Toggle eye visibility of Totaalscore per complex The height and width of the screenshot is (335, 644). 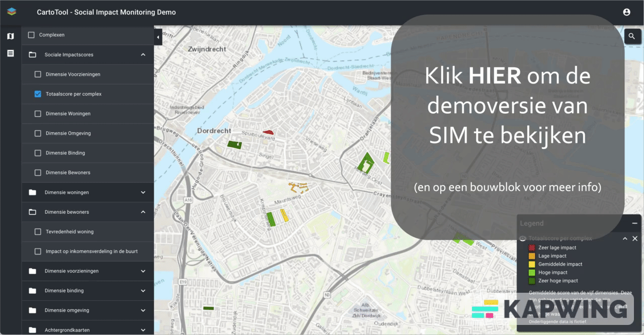(523, 238)
